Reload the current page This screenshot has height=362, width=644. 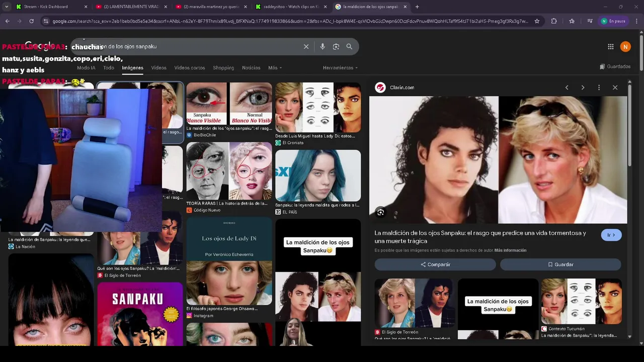(31, 21)
